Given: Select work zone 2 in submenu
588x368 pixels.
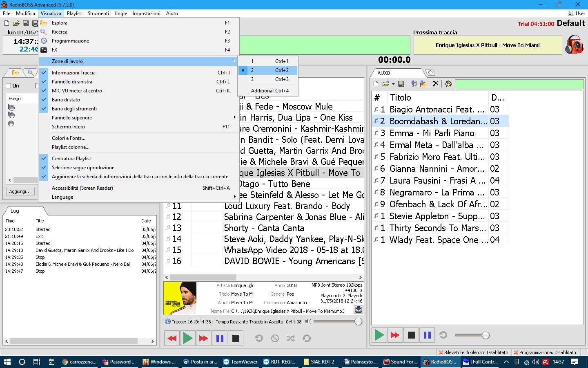Looking at the screenshot, I should (268, 70).
